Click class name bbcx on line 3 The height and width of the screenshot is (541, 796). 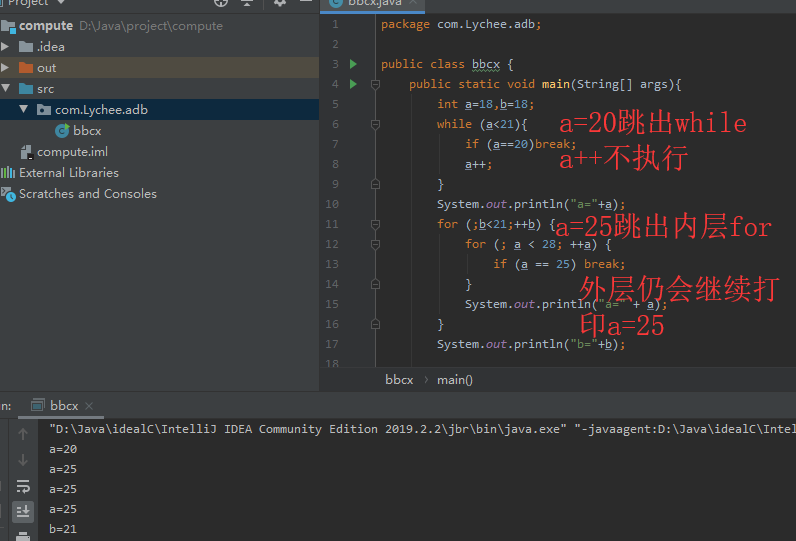pos(486,64)
